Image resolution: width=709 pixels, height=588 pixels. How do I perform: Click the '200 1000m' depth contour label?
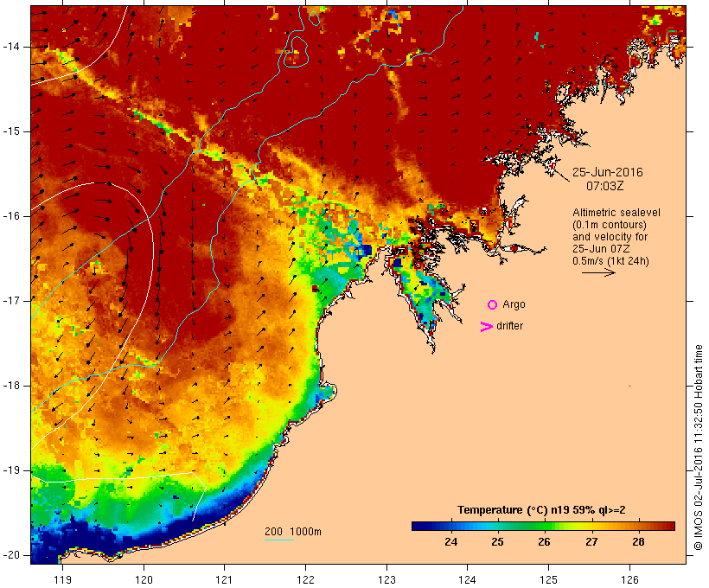[x=293, y=532]
